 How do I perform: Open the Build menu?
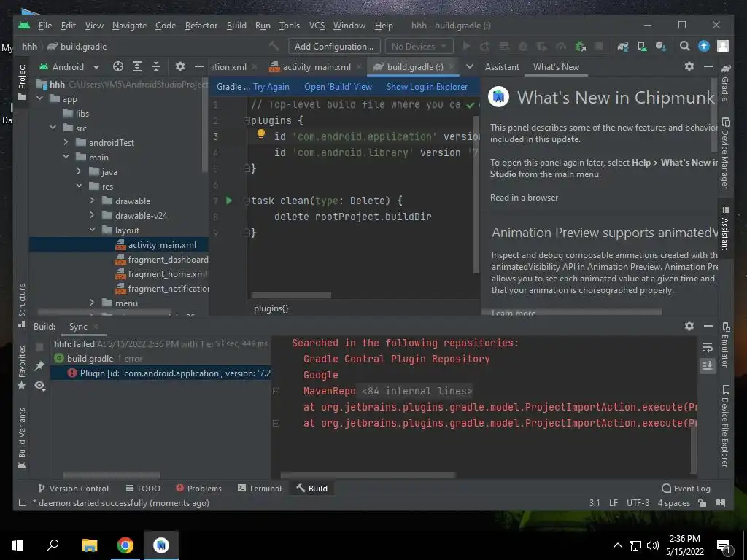tap(236, 26)
